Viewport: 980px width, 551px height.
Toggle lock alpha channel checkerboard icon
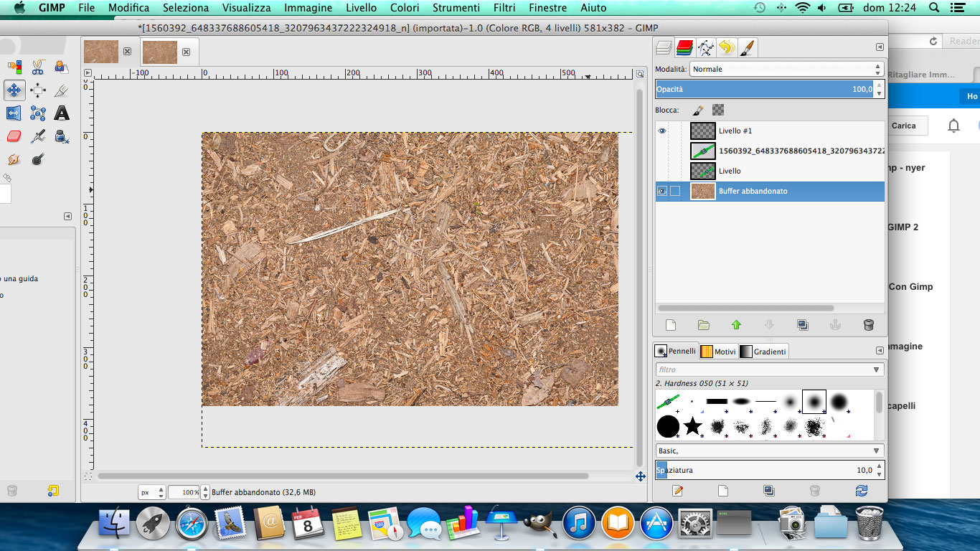click(x=718, y=110)
